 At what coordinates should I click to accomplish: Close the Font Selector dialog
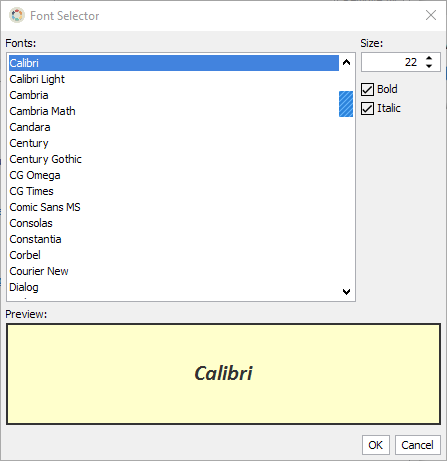pos(431,15)
